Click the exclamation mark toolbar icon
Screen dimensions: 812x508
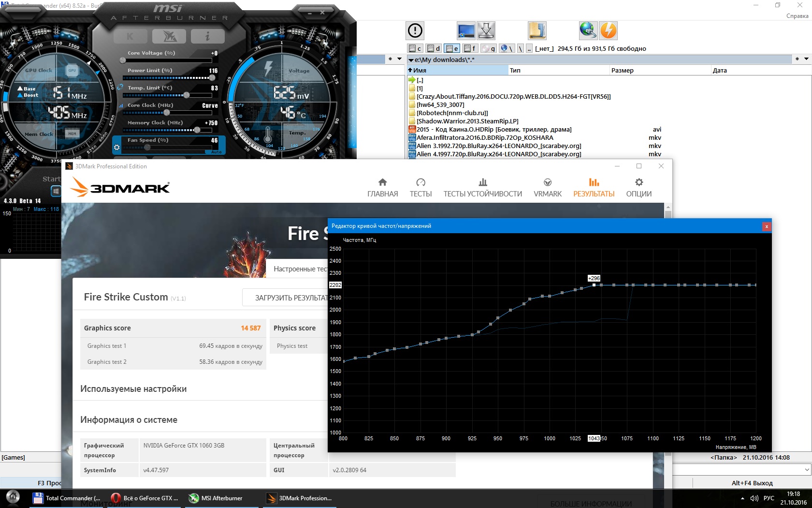(x=415, y=30)
